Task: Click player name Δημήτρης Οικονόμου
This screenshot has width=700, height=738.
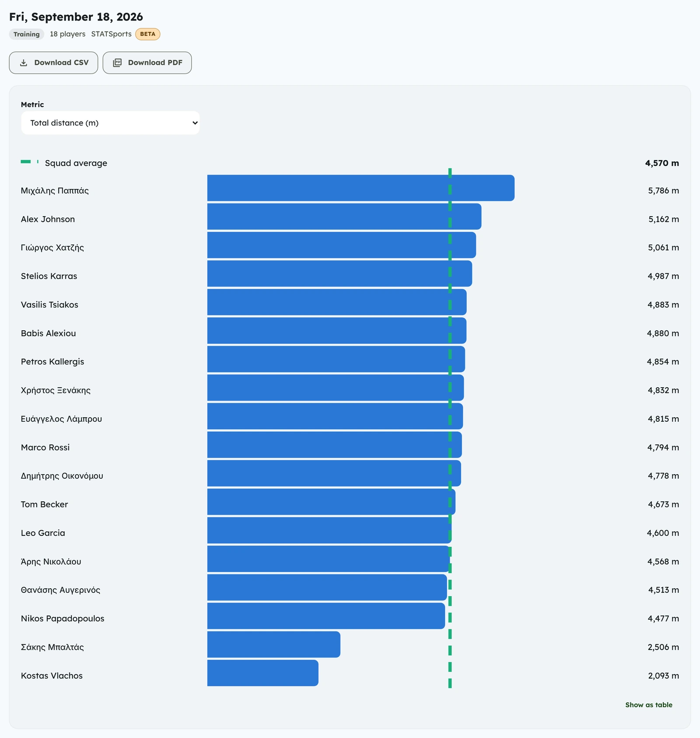Action: 62,476
